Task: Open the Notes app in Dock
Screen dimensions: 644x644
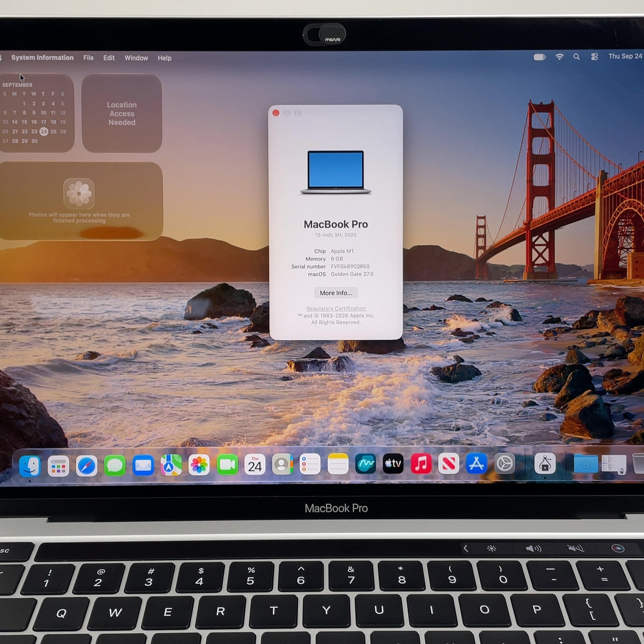Action: 338,464
